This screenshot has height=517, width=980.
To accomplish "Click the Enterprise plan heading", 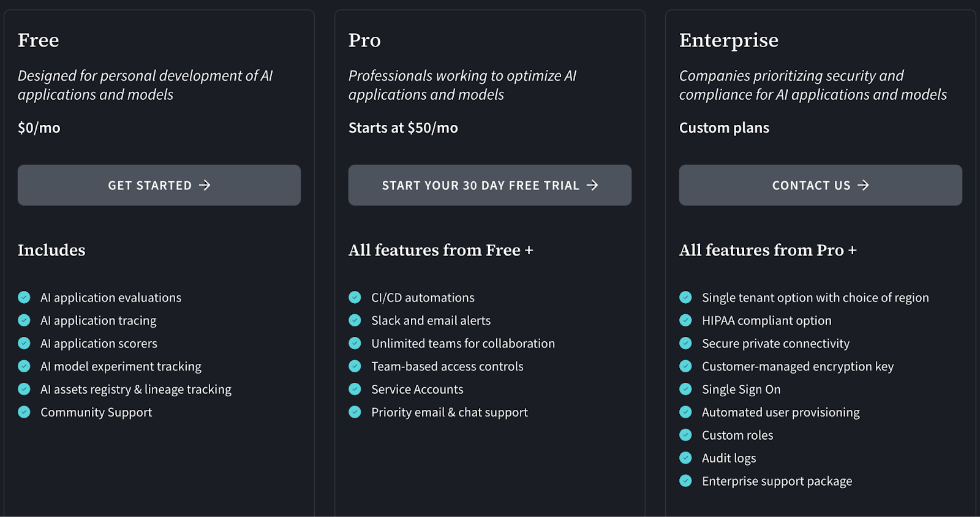I will tap(729, 40).
